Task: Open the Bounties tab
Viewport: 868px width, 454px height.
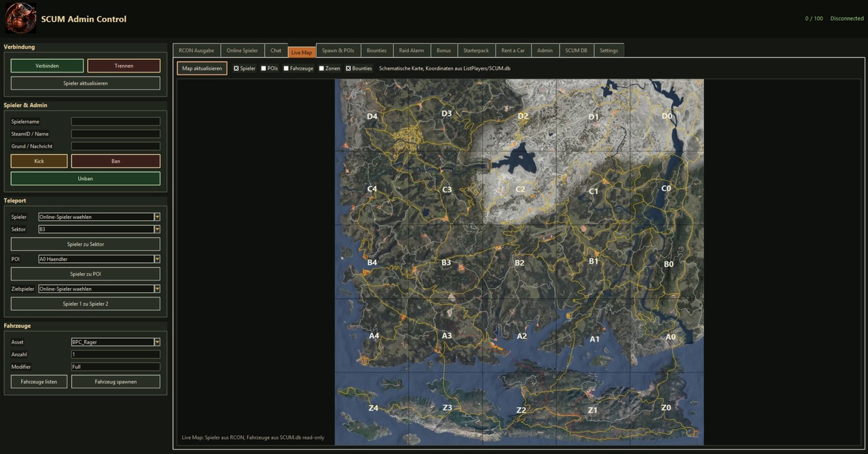Action: pos(376,50)
